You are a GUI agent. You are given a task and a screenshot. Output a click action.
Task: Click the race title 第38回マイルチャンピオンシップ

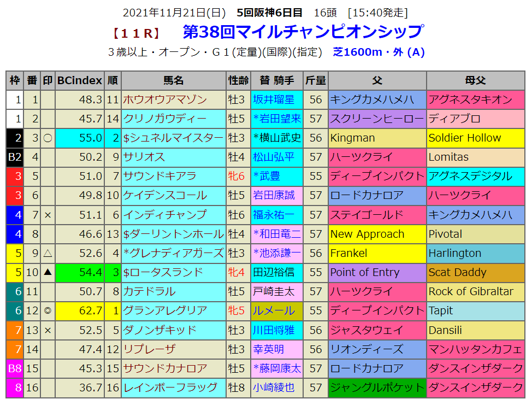[x=303, y=31]
